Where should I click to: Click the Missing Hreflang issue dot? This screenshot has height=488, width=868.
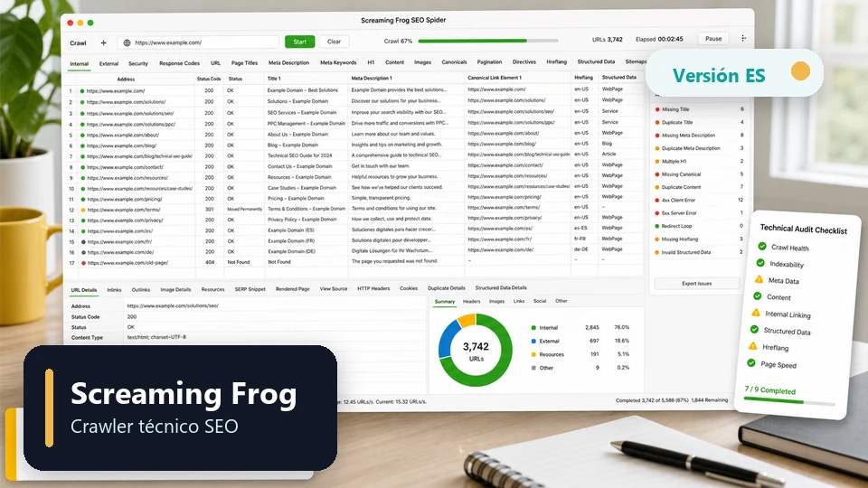coord(657,239)
